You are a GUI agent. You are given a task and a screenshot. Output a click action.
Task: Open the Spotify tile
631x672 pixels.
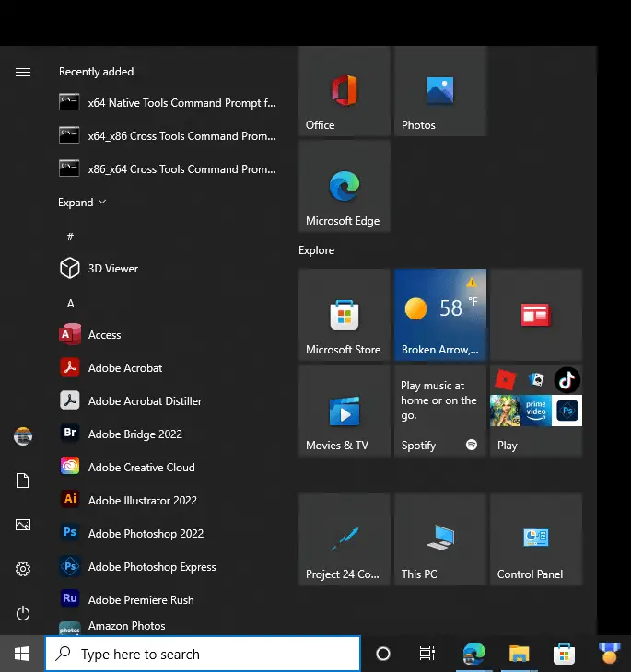(440, 411)
